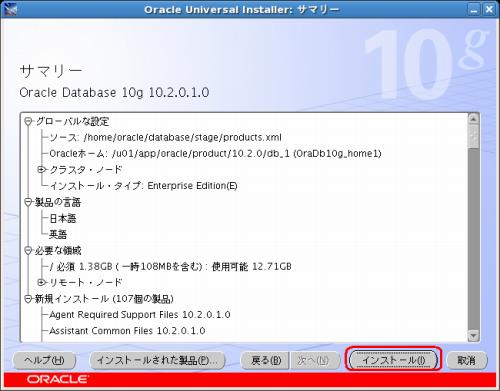The image size is (500, 391).
Task: Collapse the グローバルな設定 node
Action: pyautogui.click(x=28, y=121)
